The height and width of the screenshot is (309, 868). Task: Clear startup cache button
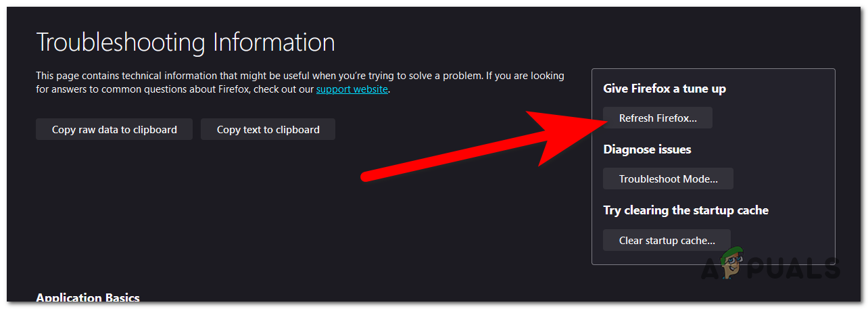pos(667,240)
